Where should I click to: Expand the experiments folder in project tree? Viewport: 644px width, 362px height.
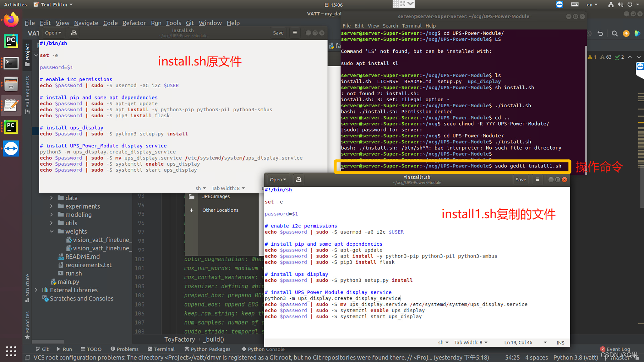pos(51,206)
